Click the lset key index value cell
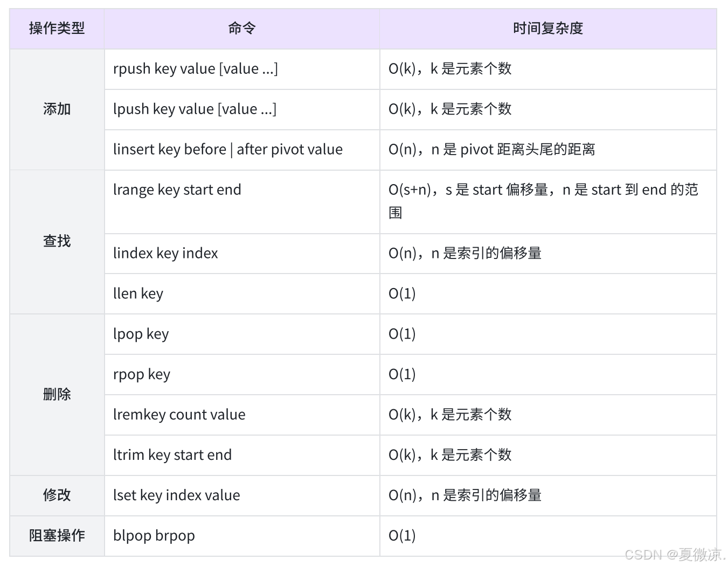The image size is (728, 567). pos(176,495)
